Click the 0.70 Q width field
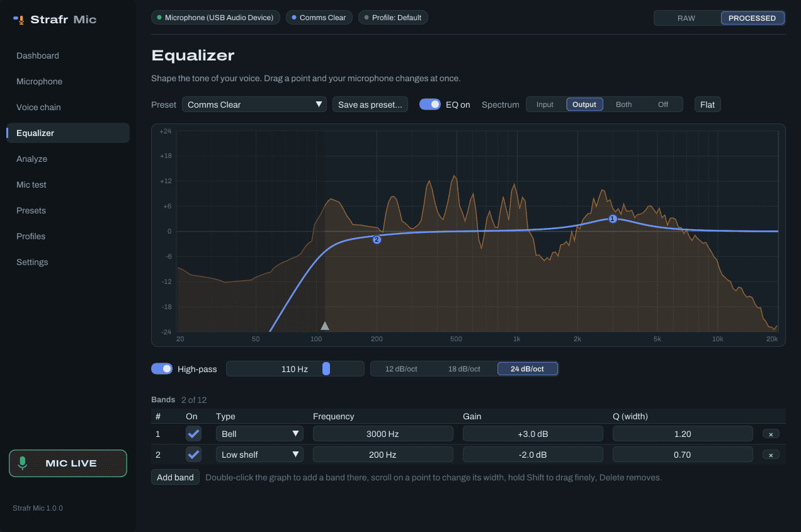Screen dimensions: 801x532 683,455
